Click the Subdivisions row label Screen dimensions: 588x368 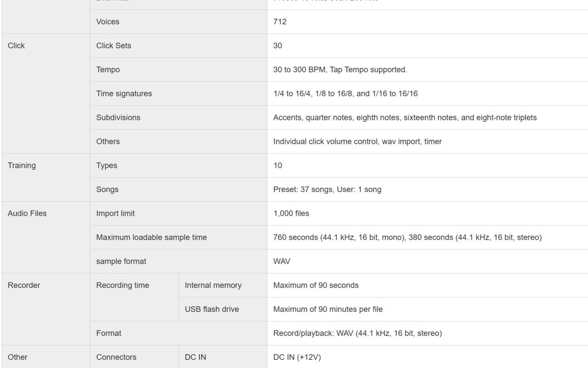click(x=118, y=118)
